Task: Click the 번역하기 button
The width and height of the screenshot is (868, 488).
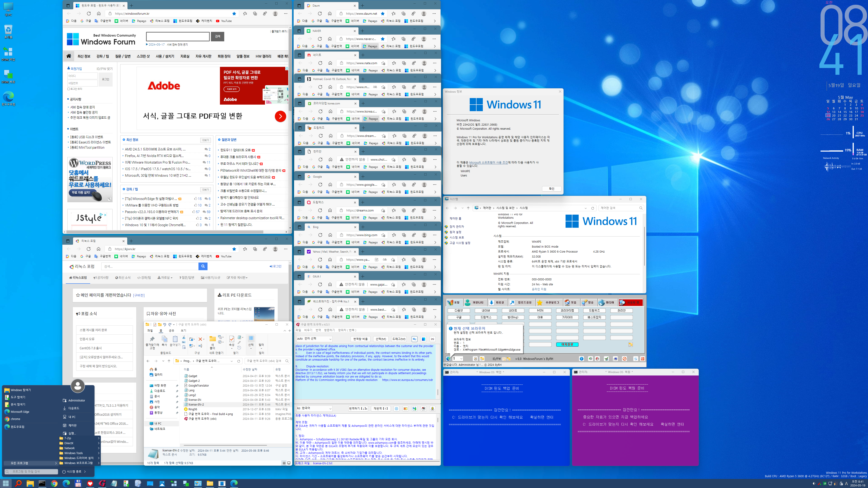Action: (358, 408)
